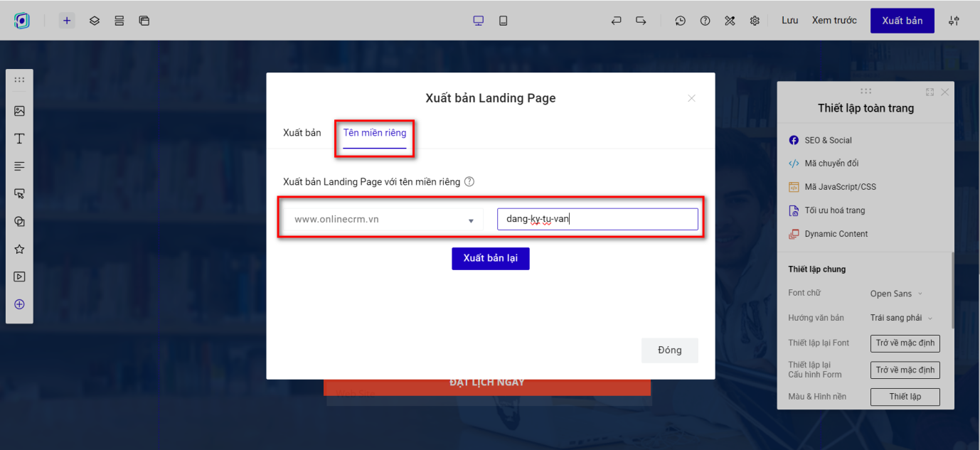980x450 pixels.
Task: Switch to desktop view mode
Action: (x=479, y=21)
